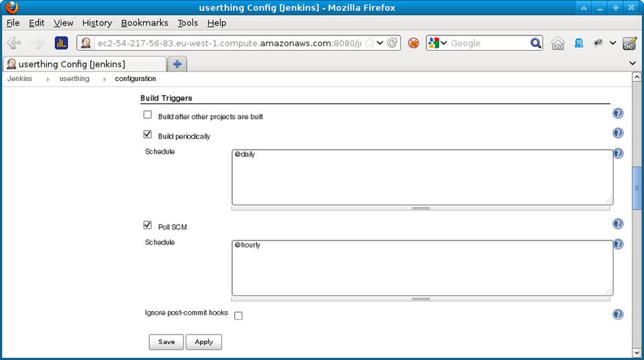644x360 pixels.
Task: Show help for Build after other projects
Action: tap(618, 113)
